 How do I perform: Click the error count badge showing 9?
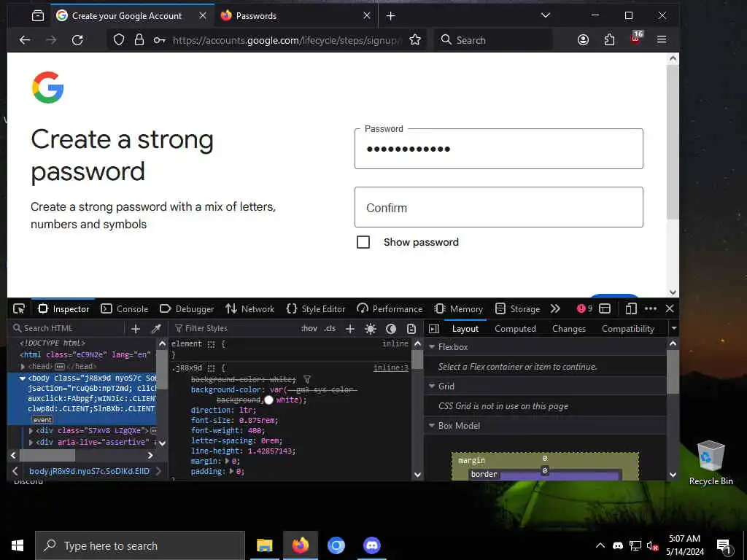[x=584, y=308]
